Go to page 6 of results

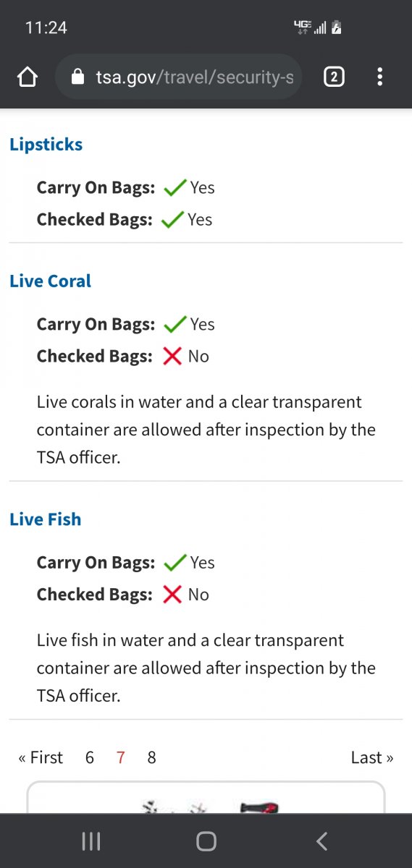(x=90, y=757)
